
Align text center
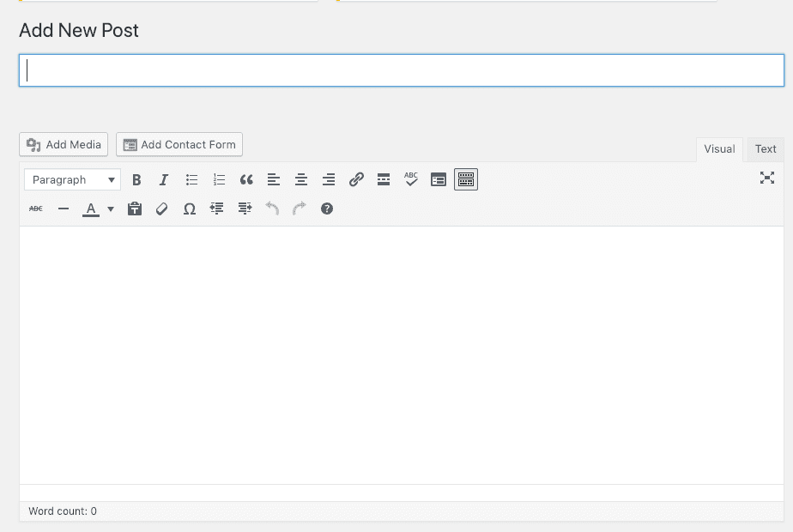301,179
